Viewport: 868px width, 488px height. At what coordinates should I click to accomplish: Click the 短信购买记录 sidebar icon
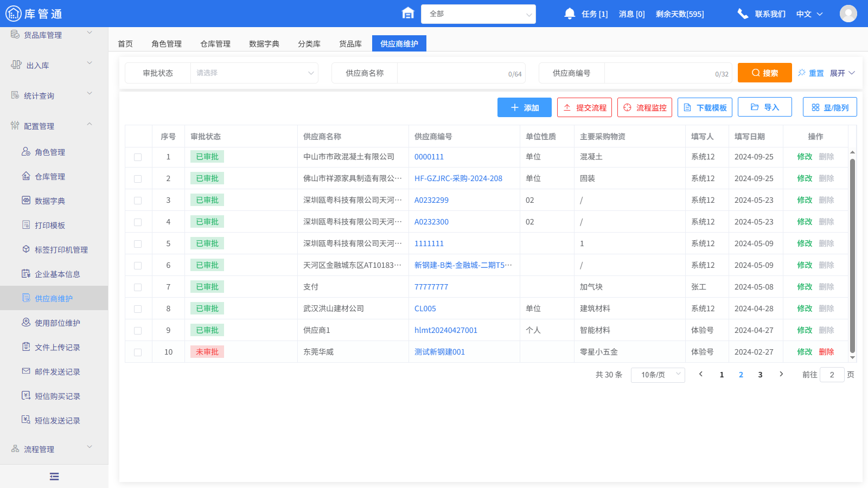[x=26, y=396]
